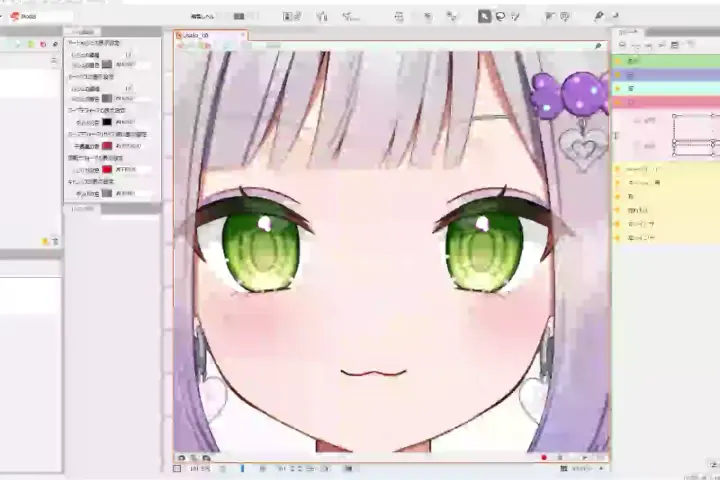720x480 pixels.
Task: Open the crimson color swatch in settings
Action: (x=107, y=146)
